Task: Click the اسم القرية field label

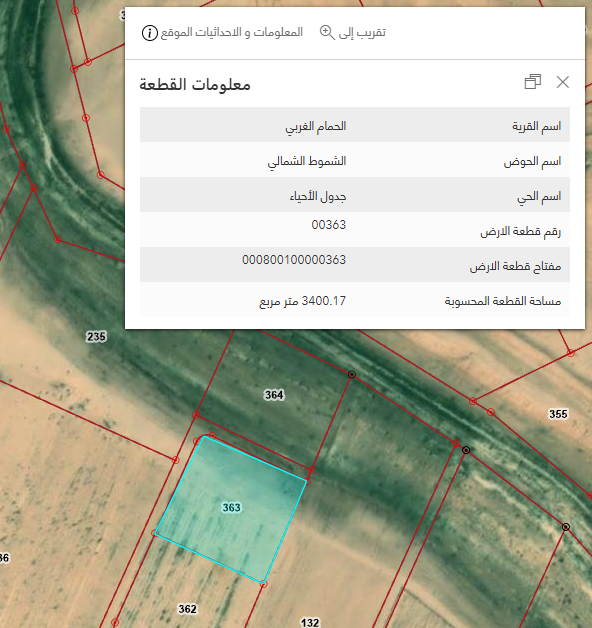Action: [x=537, y=127]
